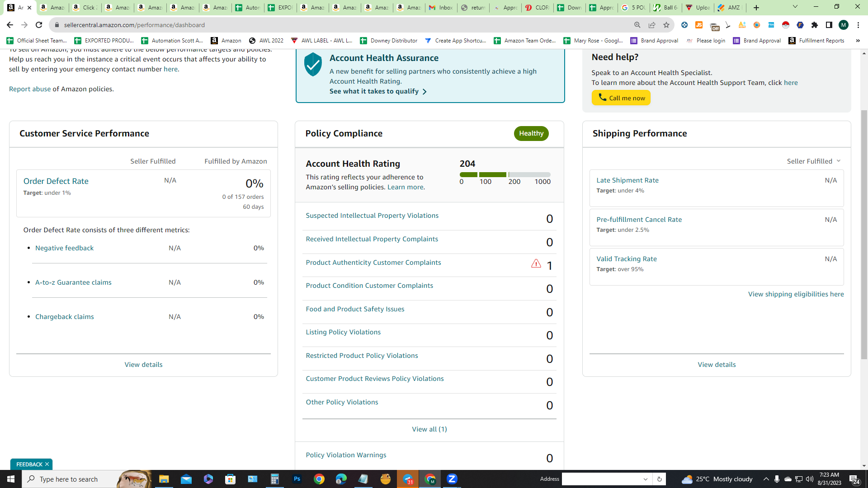
Task: Open the tab search dropdown arrow
Action: click(x=795, y=7)
